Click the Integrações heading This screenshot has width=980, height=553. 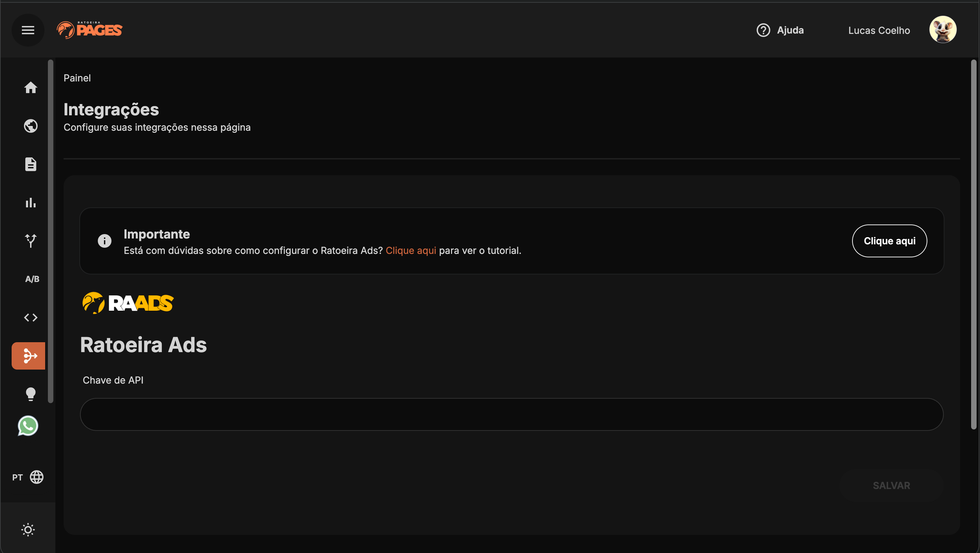point(111,110)
